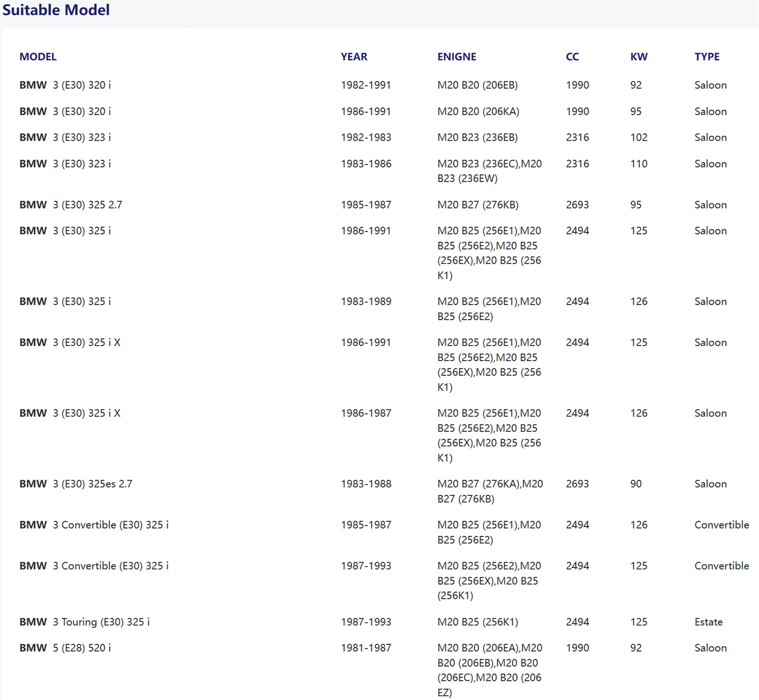Click 1990 CC value in the 520 i row
This screenshot has height=700, width=759.
[x=577, y=648]
